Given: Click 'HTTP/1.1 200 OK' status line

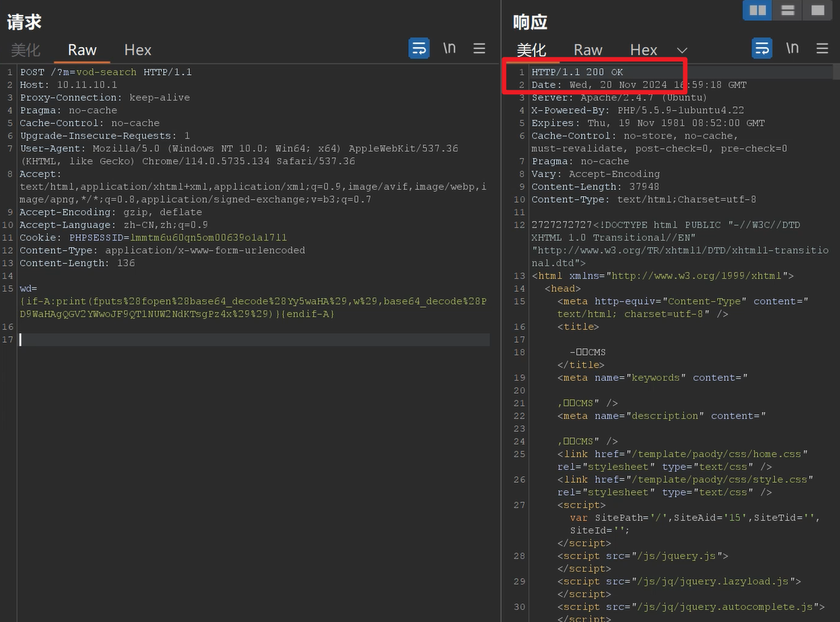Looking at the screenshot, I should coord(577,72).
